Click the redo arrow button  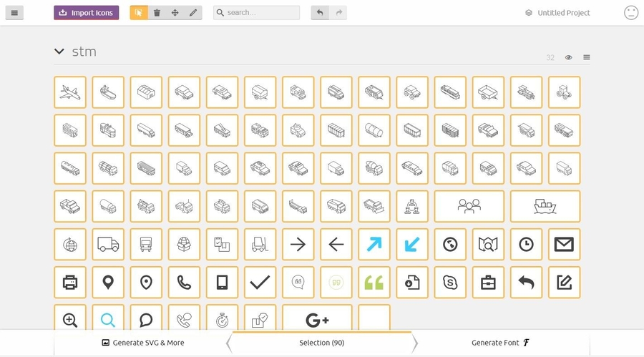click(x=338, y=13)
